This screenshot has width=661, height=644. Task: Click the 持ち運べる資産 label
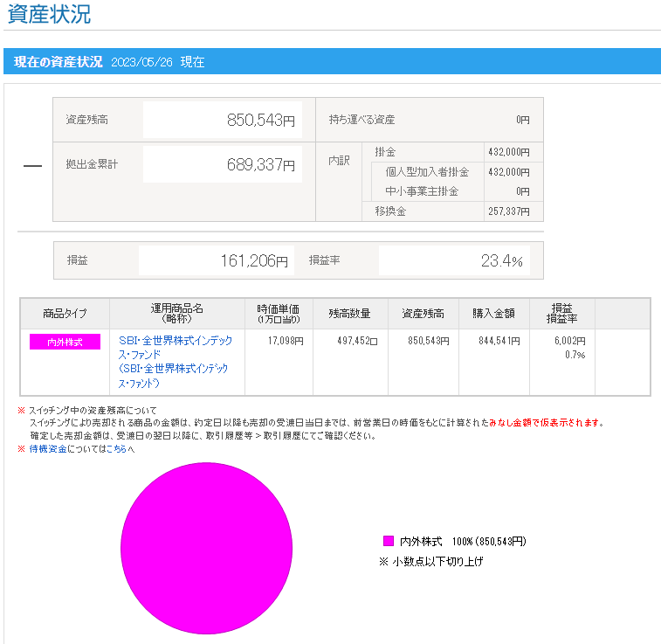(361, 120)
